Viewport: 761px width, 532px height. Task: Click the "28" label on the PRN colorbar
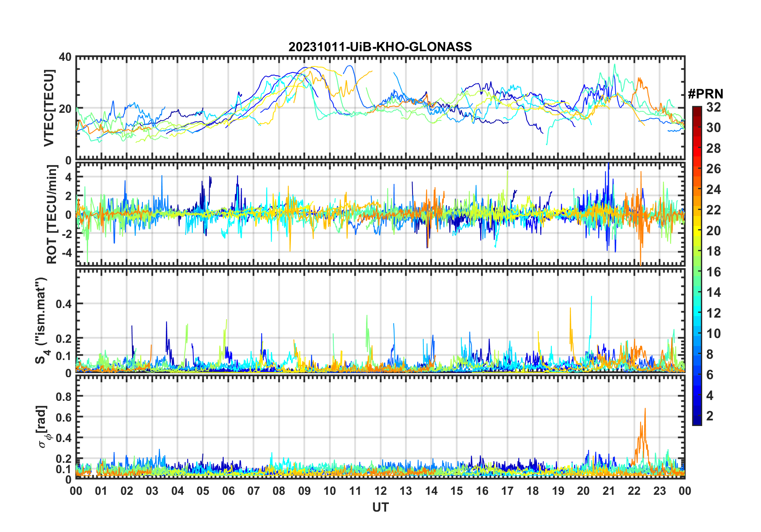[x=713, y=148]
